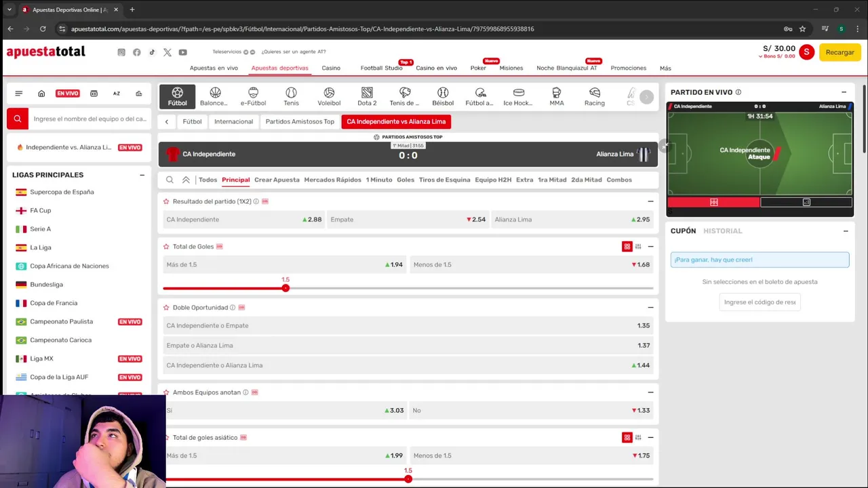Open the e-Fútbol sport category
This screenshot has height=488, width=868.
point(253,96)
